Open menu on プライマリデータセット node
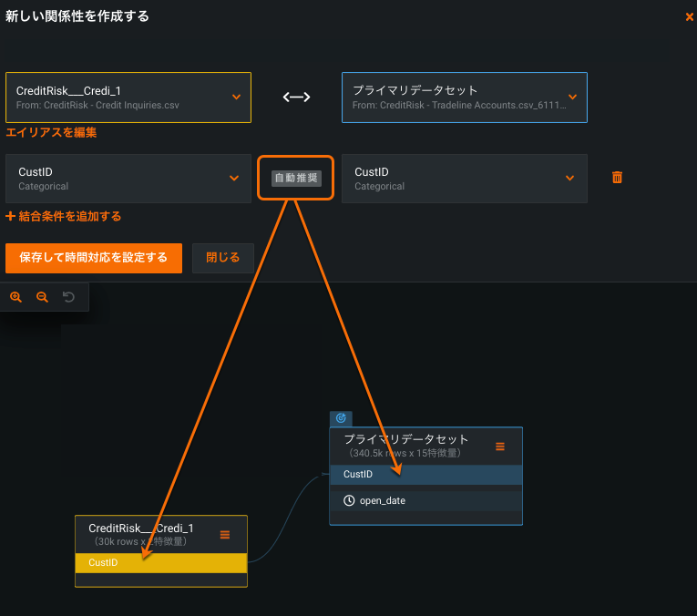697x616 pixels. coord(500,447)
